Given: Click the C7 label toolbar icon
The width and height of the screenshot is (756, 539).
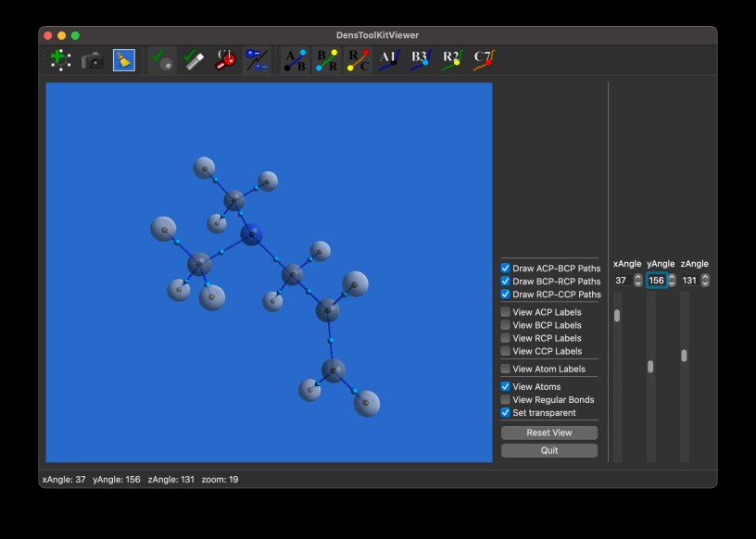Looking at the screenshot, I should click(x=484, y=61).
